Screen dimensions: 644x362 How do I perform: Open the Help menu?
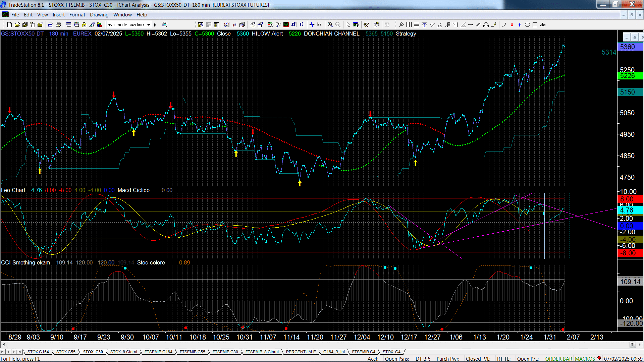(142, 15)
